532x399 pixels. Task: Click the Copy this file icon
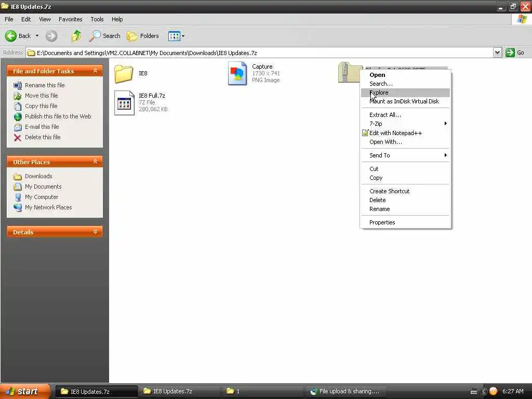pyautogui.click(x=18, y=106)
